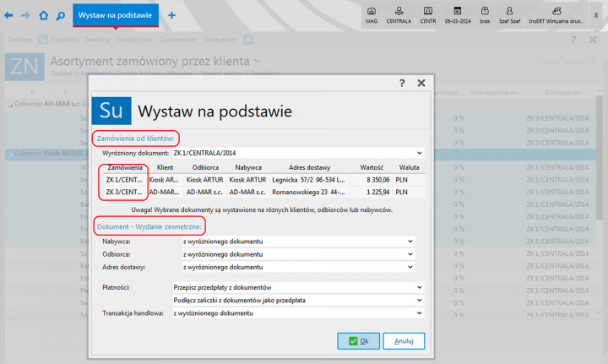
Task: Click the Klient column header
Action: pos(166,167)
